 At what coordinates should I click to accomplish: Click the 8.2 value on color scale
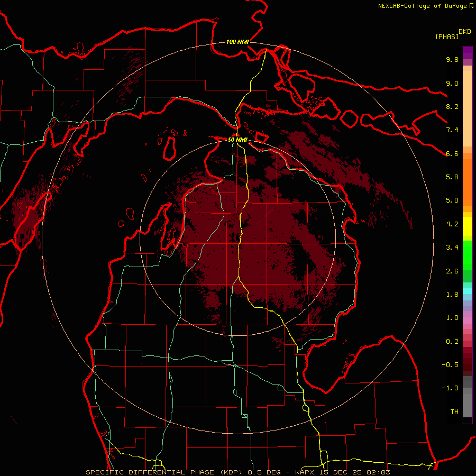tap(452, 106)
